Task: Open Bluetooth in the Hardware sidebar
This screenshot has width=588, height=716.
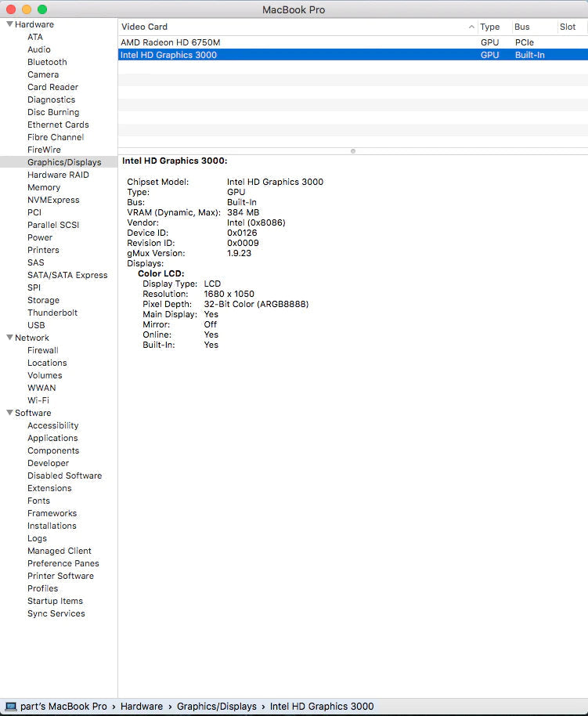Action: [47, 62]
